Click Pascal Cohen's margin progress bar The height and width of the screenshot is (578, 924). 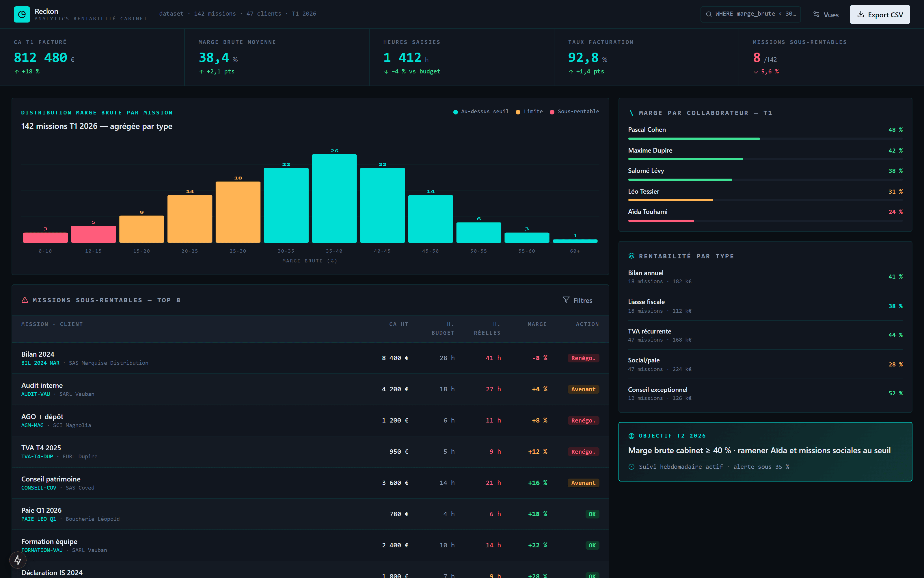(765, 139)
